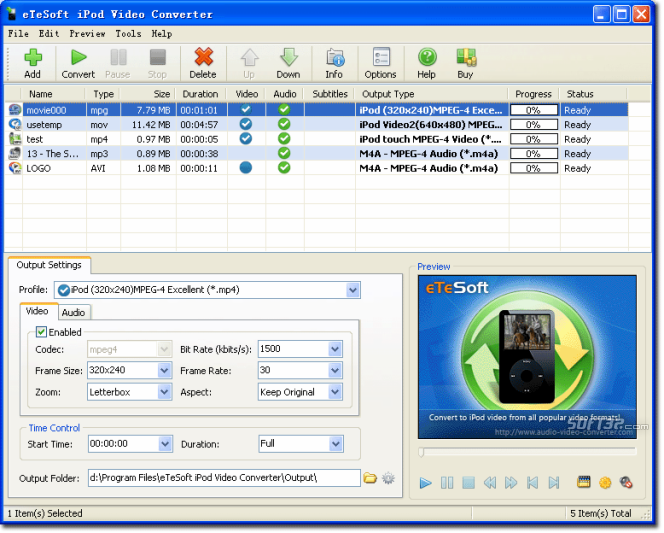
Task: Select the Video settings tab
Action: [37, 311]
